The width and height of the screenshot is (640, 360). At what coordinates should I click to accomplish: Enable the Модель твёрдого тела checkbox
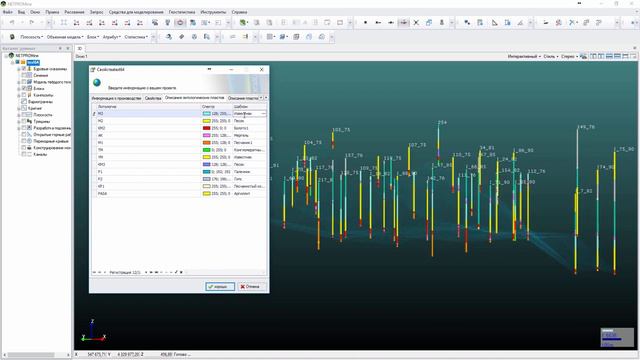[24, 82]
